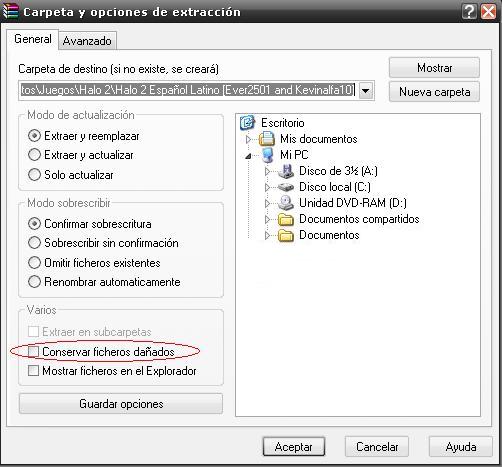Click the Mi PC computer icon
This screenshot has height=467, width=502.
(x=267, y=155)
